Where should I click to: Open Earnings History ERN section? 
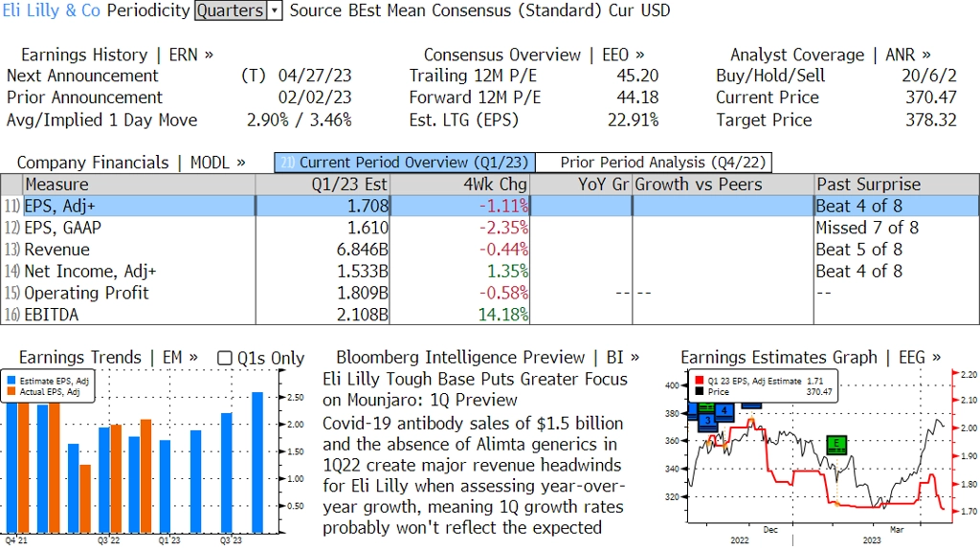[117, 55]
